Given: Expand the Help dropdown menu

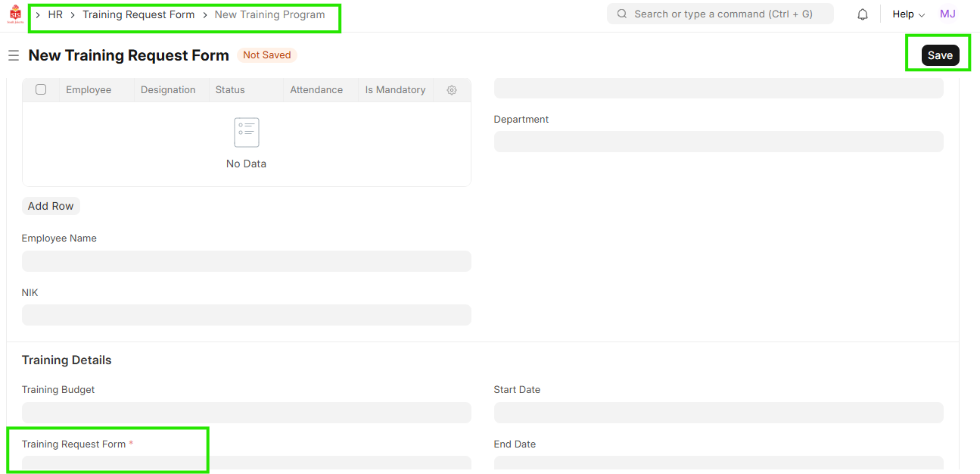Looking at the screenshot, I should (908, 14).
